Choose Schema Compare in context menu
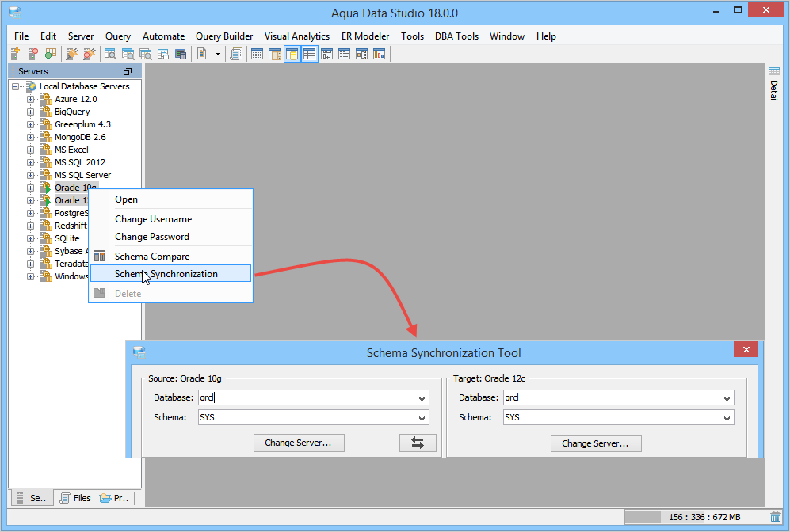This screenshot has height=532, width=790. [x=171, y=256]
